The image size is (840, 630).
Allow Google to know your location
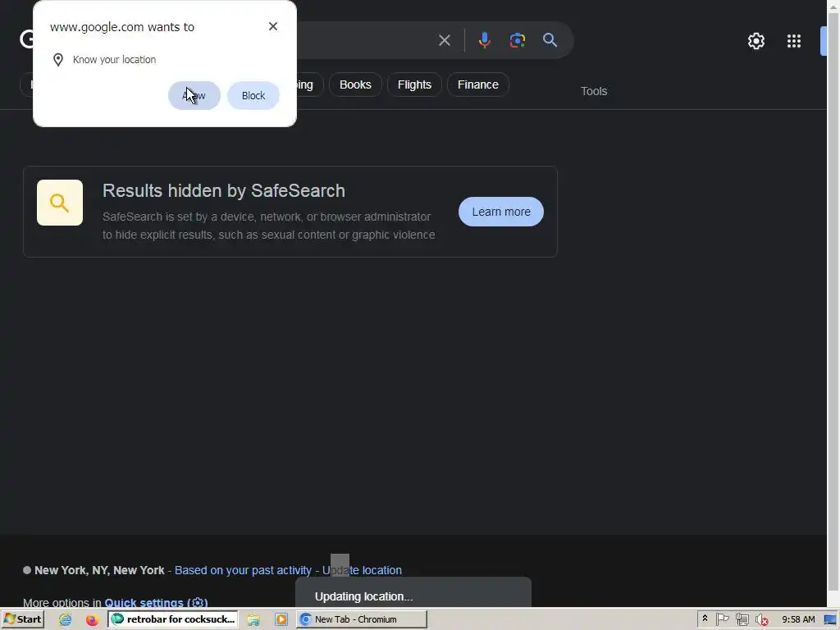[194, 95]
